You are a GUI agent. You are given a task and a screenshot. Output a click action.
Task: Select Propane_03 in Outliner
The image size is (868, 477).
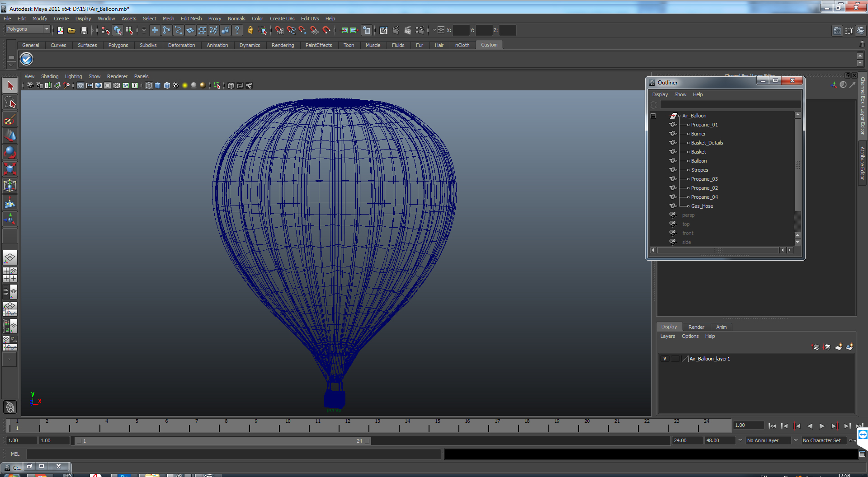click(x=704, y=179)
